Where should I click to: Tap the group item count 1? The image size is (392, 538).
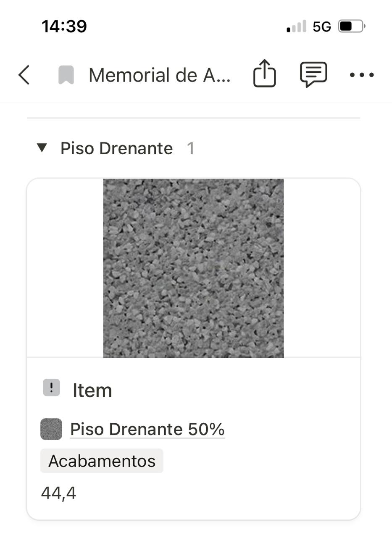coord(190,148)
